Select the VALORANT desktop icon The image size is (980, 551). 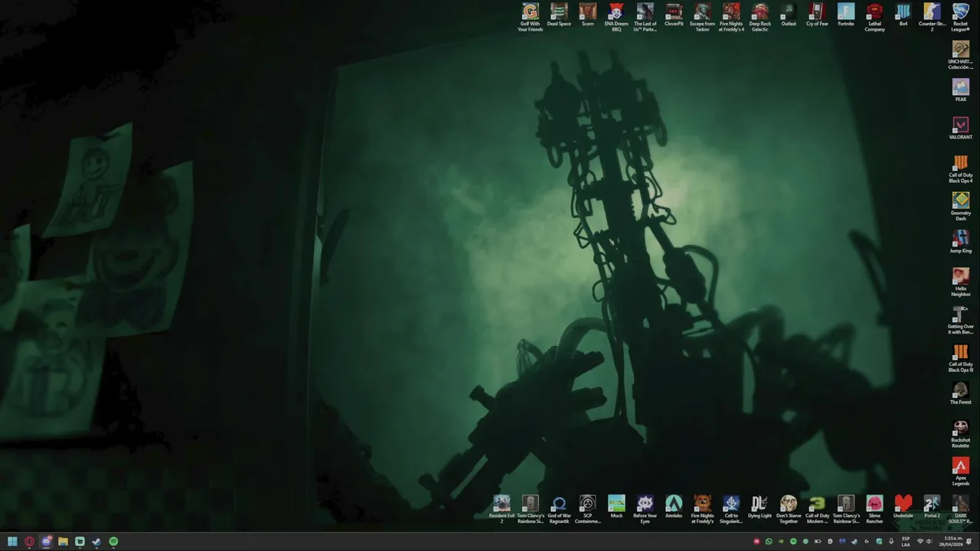coord(961,128)
